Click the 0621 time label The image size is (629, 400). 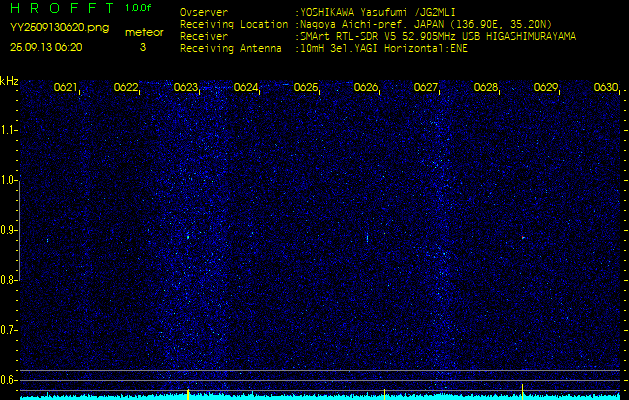point(65,87)
